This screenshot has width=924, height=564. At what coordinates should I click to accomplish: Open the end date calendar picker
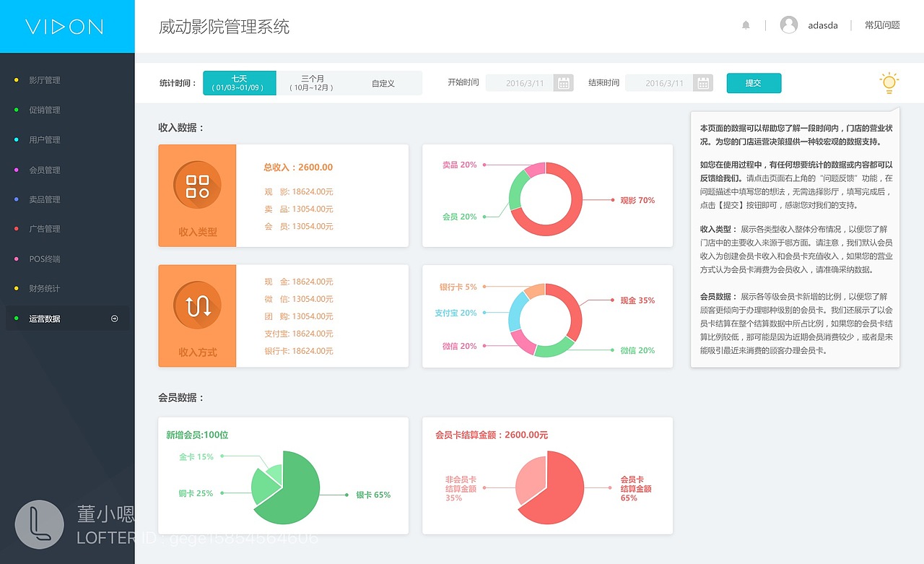pos(702,82)
